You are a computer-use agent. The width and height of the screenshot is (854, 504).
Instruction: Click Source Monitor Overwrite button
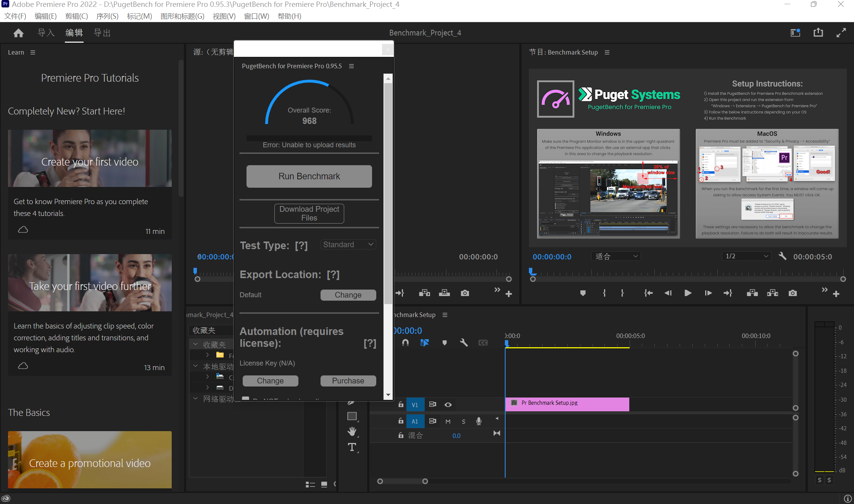point(444,293)
